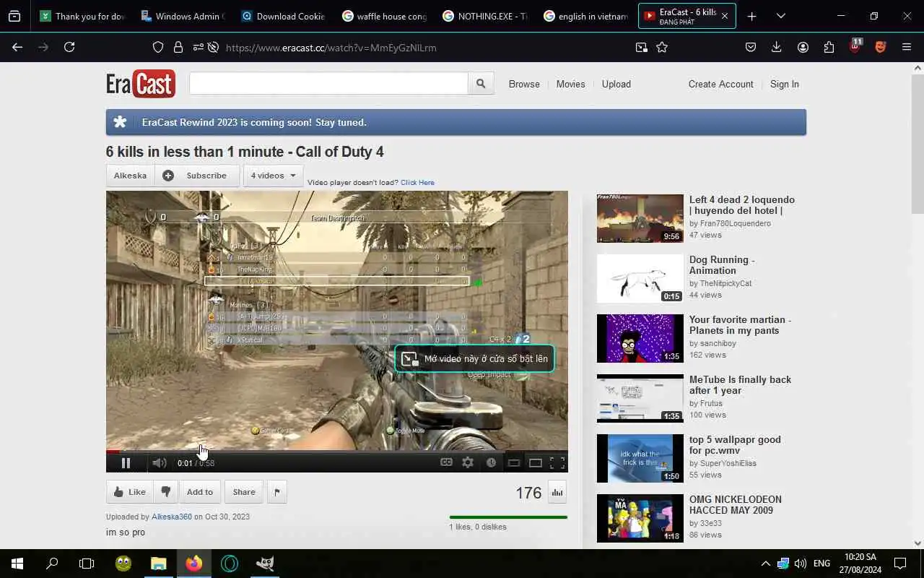924x578 pixels.
Task: Toggle closed captions CC in player
Action: (x=446, y=462)
